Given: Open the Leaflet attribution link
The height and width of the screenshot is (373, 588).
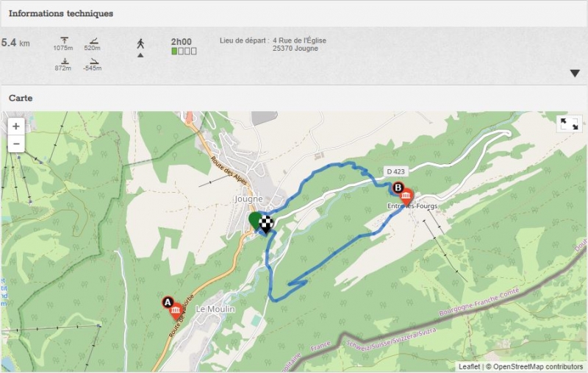Looking at the screenshot, I should coord(469,366).
